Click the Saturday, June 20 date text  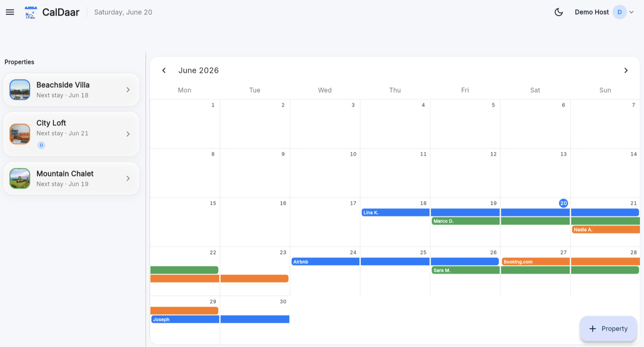123,12
